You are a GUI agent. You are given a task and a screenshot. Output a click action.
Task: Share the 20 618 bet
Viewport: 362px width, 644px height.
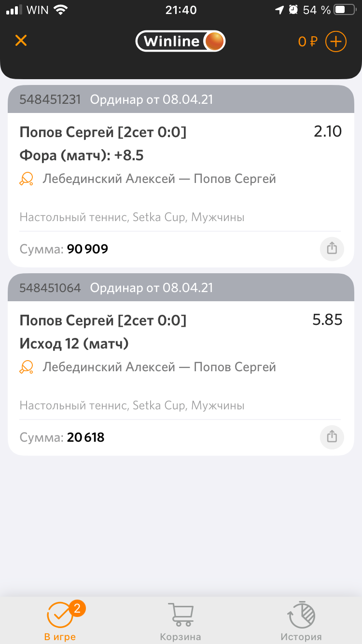pyautogui.click(x=332, y=437)
